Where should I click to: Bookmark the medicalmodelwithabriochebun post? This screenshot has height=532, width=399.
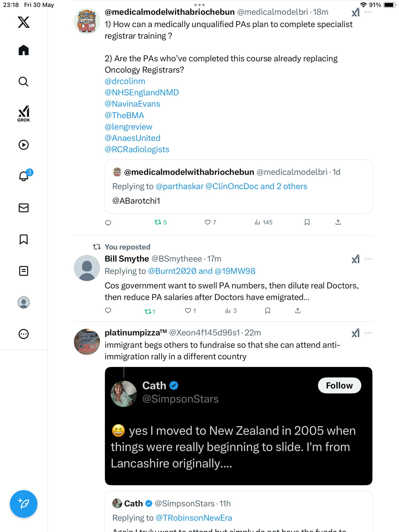[x=307, y=222]
